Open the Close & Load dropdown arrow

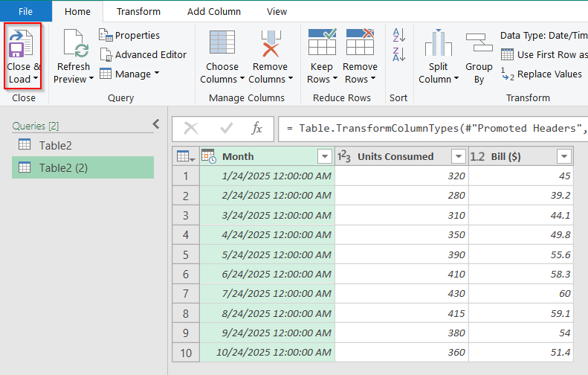pos(36,78)
